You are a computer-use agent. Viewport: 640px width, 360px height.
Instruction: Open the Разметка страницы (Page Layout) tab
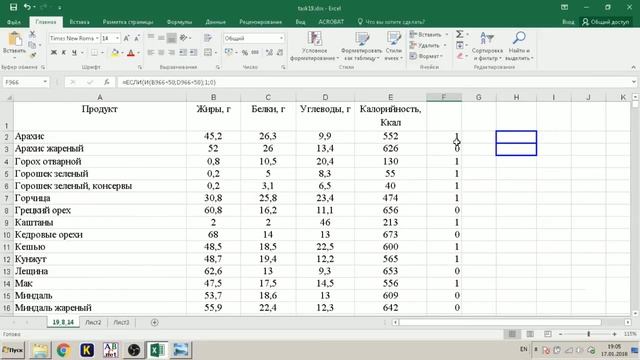[128, 22]
